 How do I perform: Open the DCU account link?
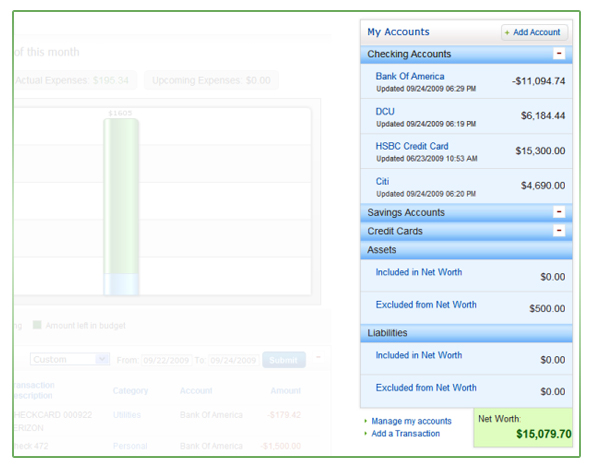385,112
